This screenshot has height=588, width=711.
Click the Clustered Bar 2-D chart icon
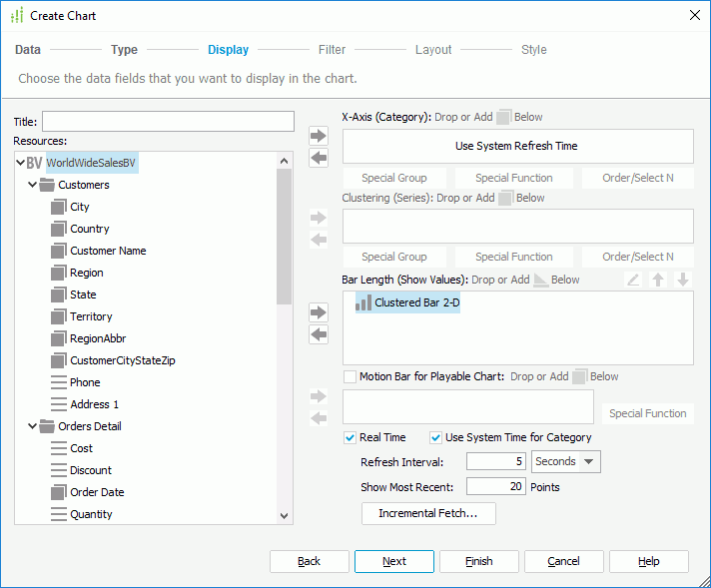[x=363, y=302]
